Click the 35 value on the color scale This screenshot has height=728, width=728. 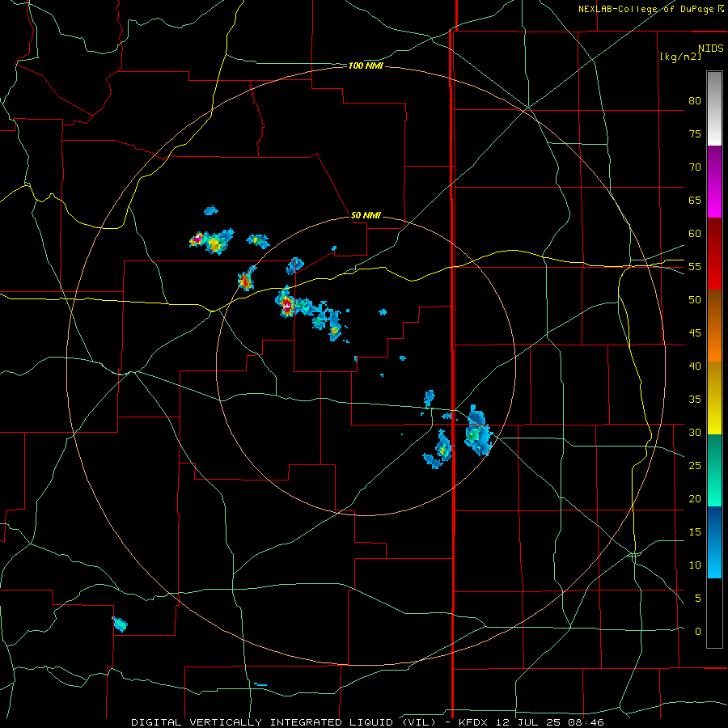695,400
